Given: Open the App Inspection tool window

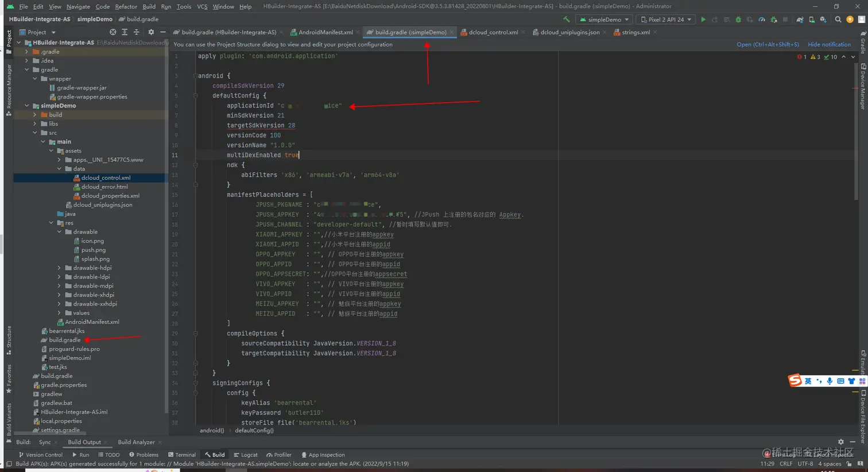Looking at the screenshot, I should (323, 455).
